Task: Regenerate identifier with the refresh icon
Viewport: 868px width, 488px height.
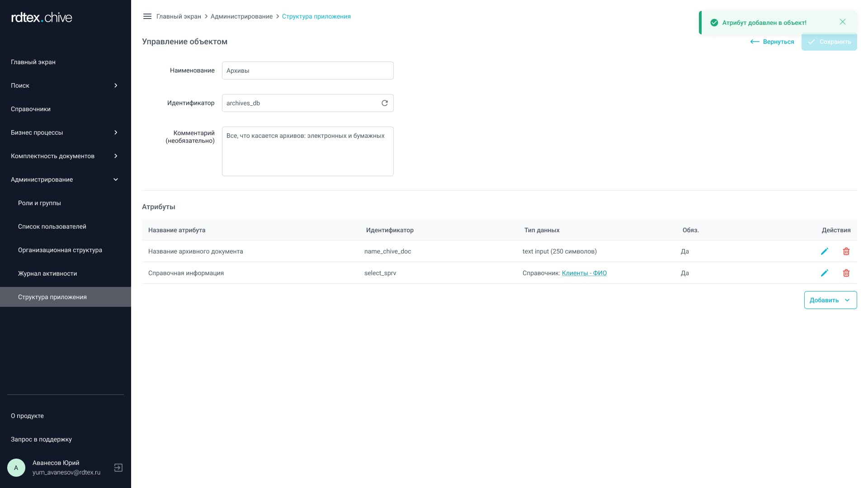Action: pyautogui.click(x=385, y=103)
